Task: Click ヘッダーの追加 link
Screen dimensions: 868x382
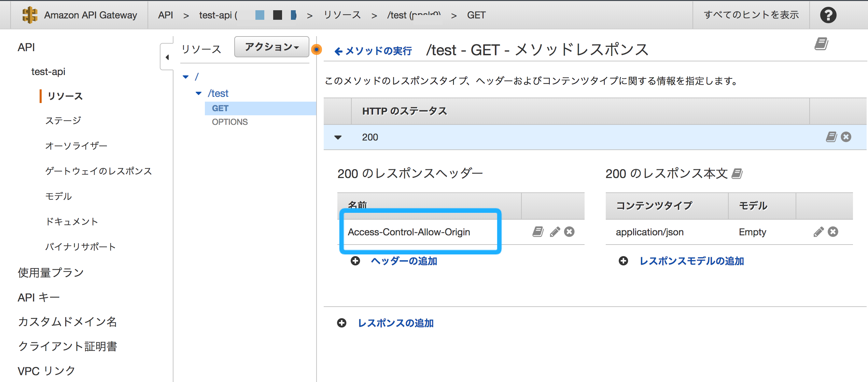Action: click(404, 261)
